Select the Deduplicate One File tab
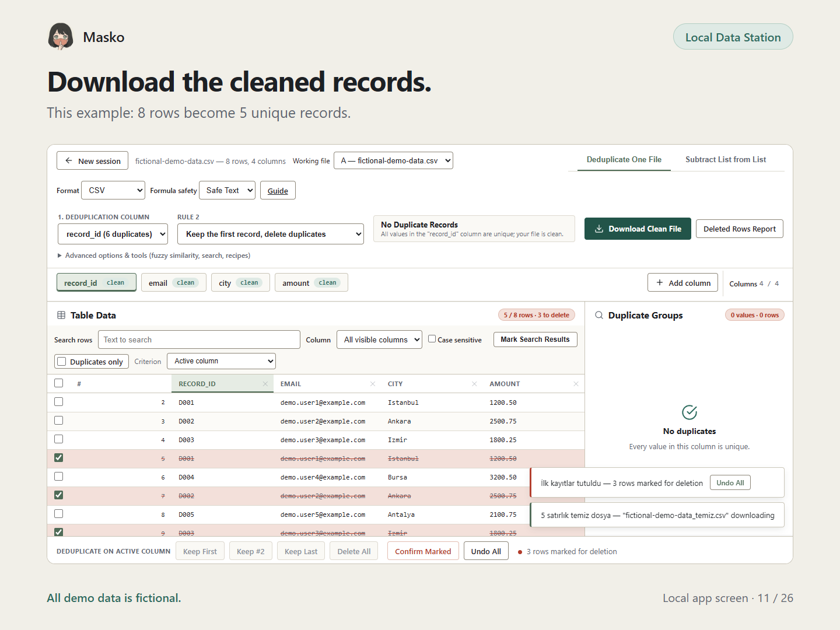 tap(624, 159)
